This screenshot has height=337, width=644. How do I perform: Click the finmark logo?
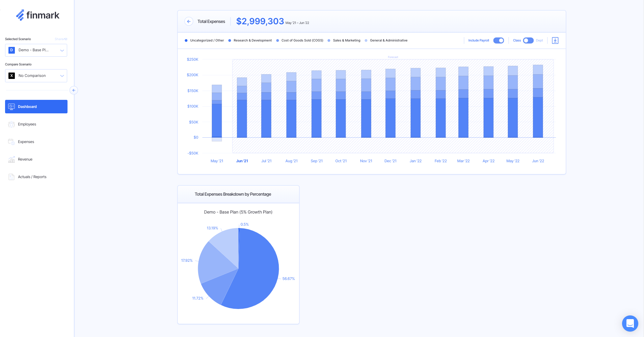[x=37, y=15]
